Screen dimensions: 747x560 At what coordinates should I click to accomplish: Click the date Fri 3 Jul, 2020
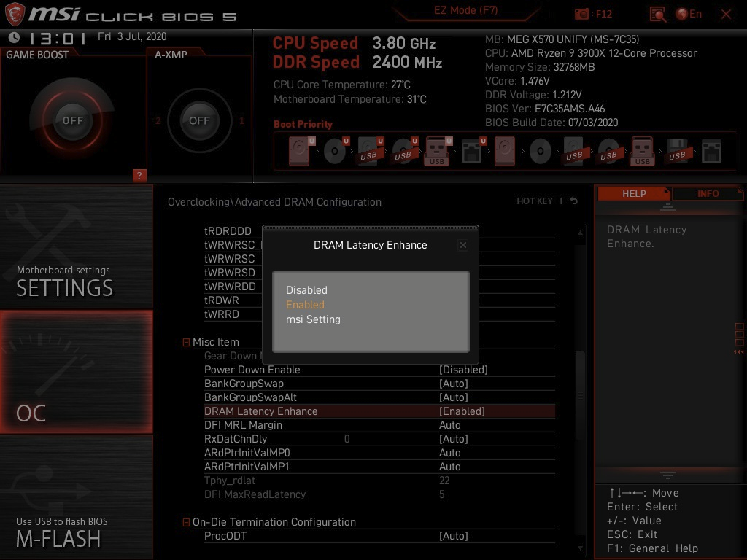click(x=132, y=36)
